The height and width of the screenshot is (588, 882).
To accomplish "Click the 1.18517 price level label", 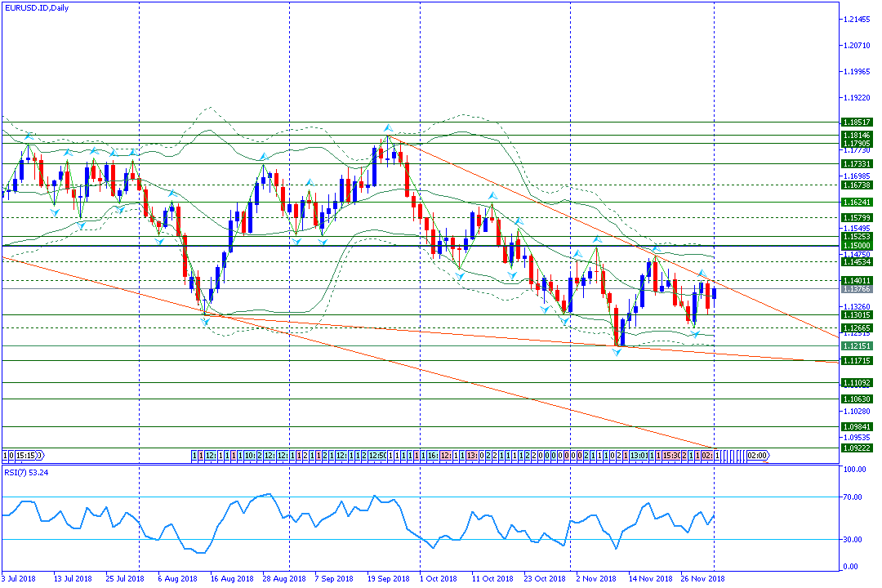I will point(857,122).
